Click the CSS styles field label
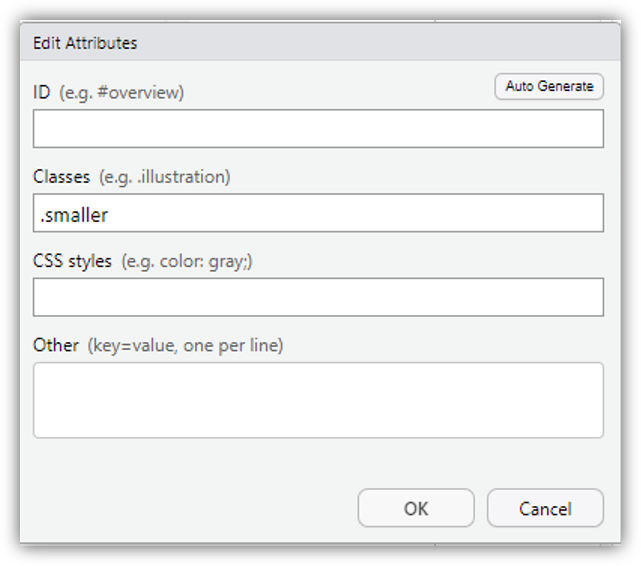 pyautogui.click(x=72, y=261)
